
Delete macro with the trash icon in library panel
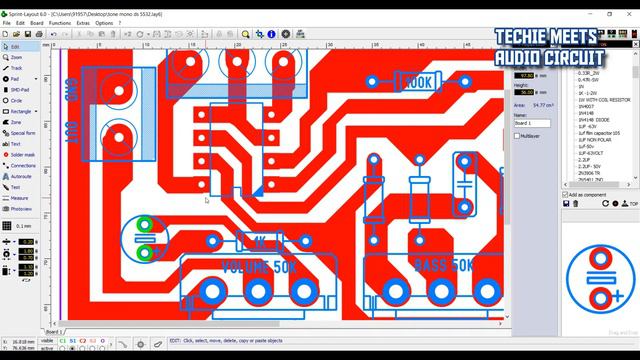[576, 204]
